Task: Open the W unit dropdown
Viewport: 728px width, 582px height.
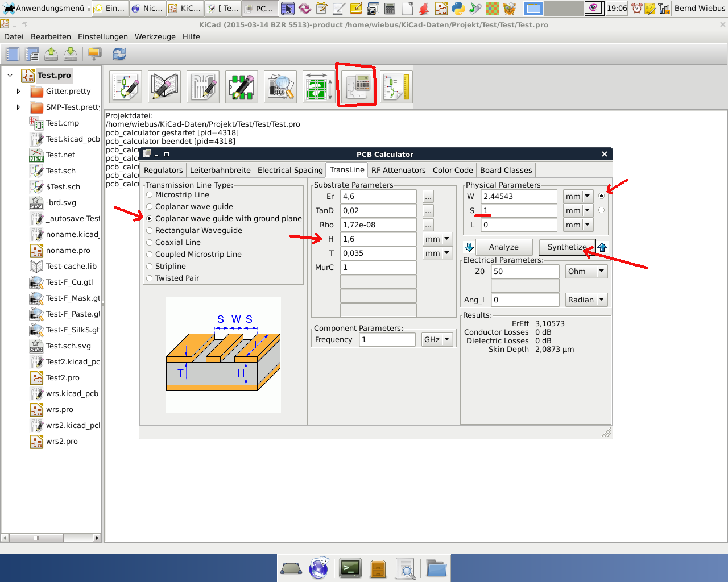Action: pos(578,196)
